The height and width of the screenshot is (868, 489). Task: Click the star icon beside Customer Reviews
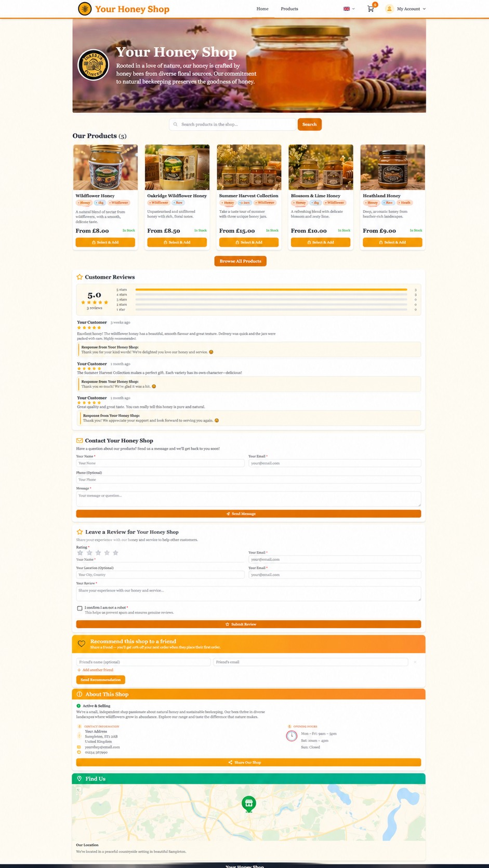point(80,277)
